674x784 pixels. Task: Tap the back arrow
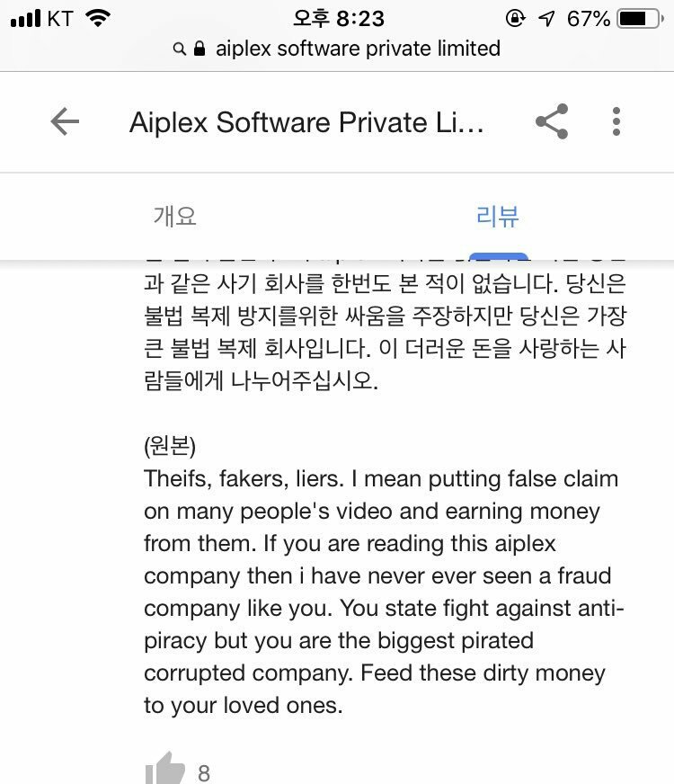coord(65,121)
